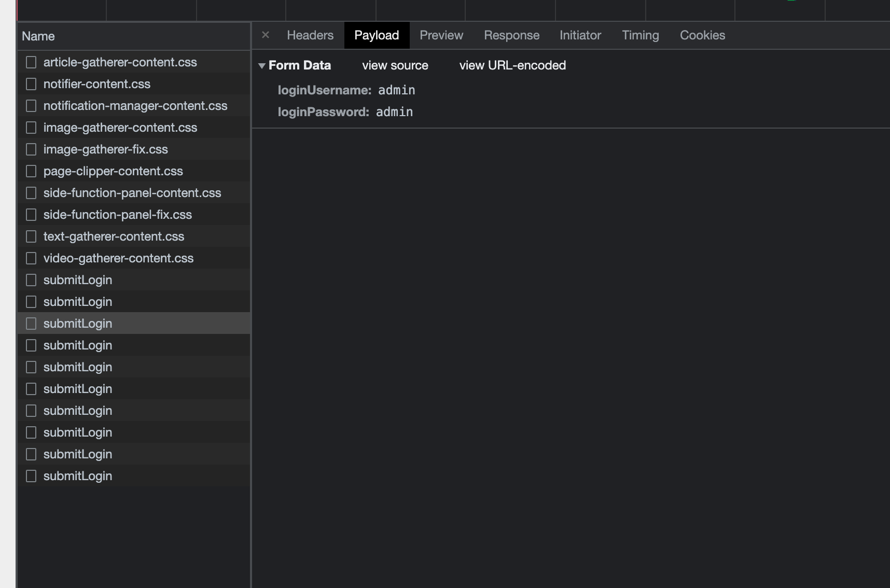Select the highlighted submitLogin request

77,323
